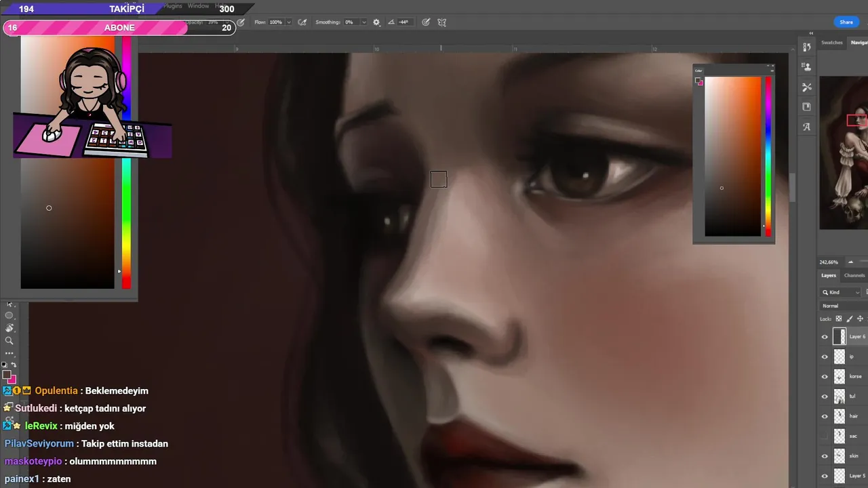
Task: Open the three-dot Edit Toolbar icon
Action: click(9, 353)
